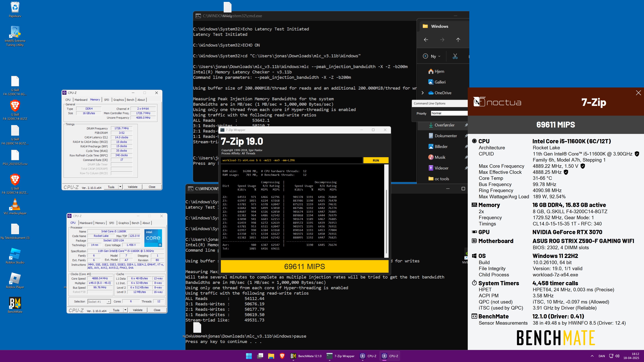The height and width of the screenshot is (362, 644).
Task: Open clock and date 18:12 in tray
Action: click(x=631, y=356)
